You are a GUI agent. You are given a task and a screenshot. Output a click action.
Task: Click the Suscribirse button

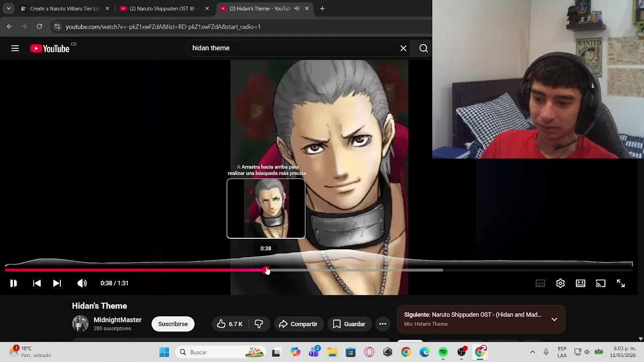tap(173, 324)
